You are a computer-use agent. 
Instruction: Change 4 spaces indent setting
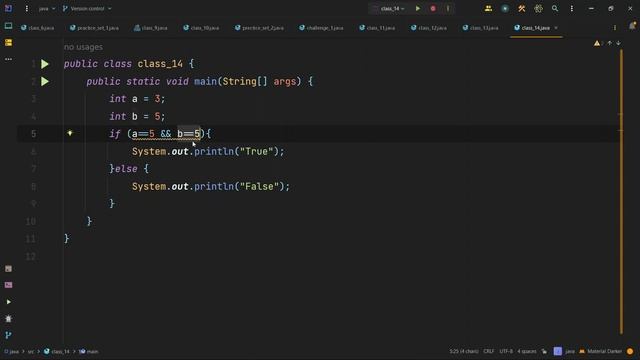click(x=527, y=351)
